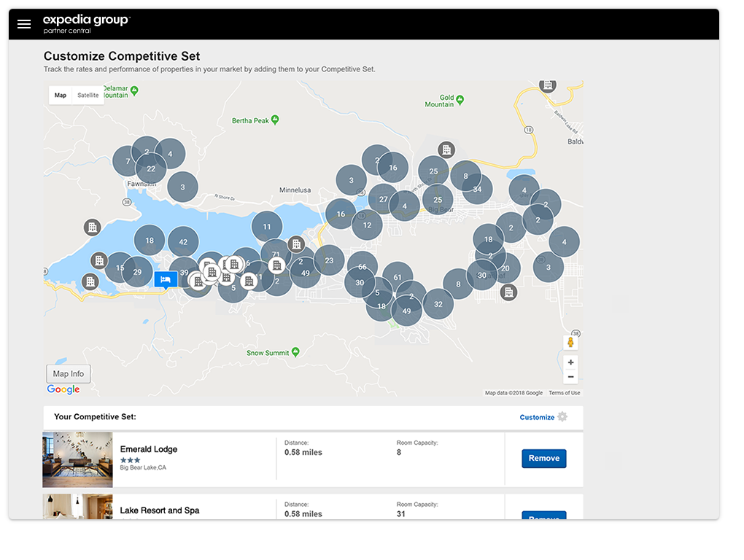Image resolution: width=744 pixels, height=560 pixels.
Task: Click the cluster marker labeled 11
Action: (267, 227)
